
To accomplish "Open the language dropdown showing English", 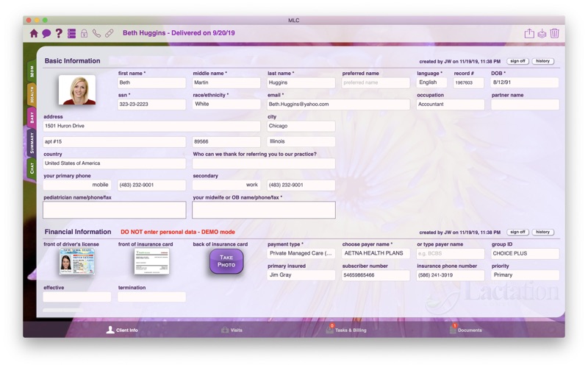I will click(431, 82).
